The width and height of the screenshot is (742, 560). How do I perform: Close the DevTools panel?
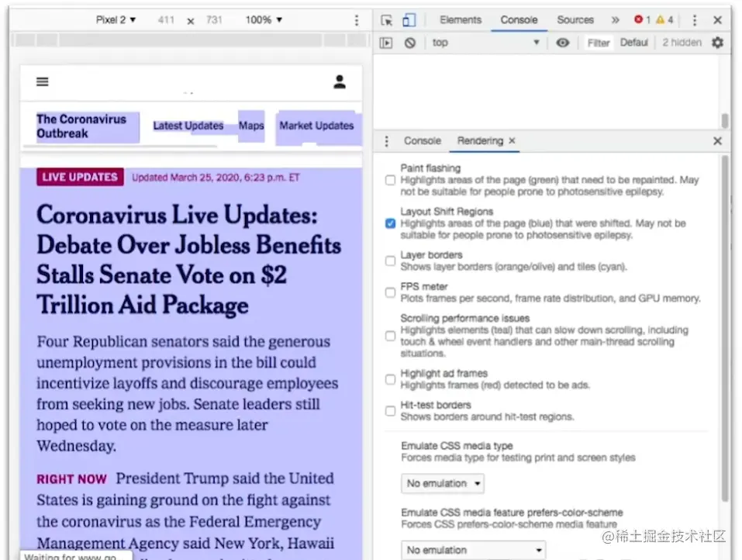point(717,20)
